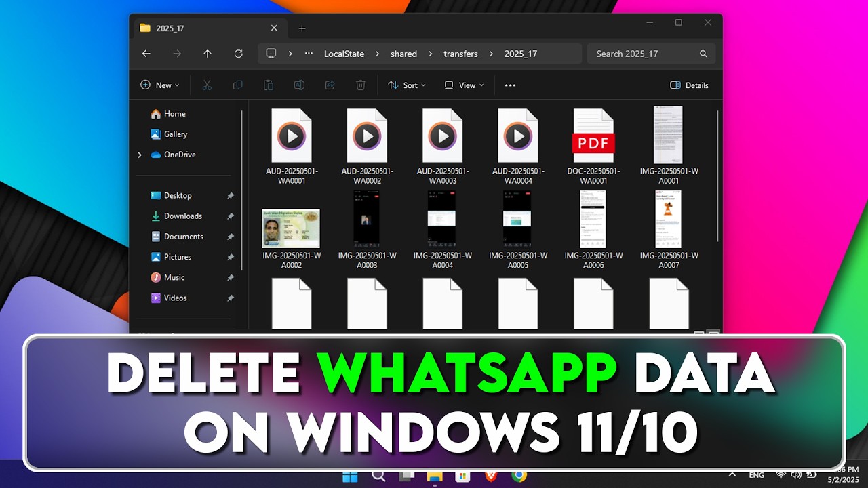Click the Delete trash icon
Viewport: 868px width, 488px height.
click(x=361, y=85)
